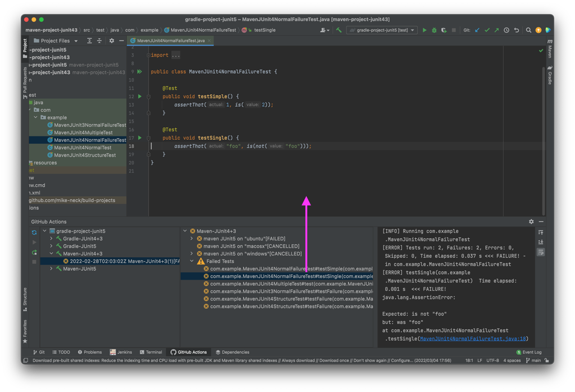Collapse the Failed Tests node
This screenshot has height=392, width=575.
[x=192, y=261]
